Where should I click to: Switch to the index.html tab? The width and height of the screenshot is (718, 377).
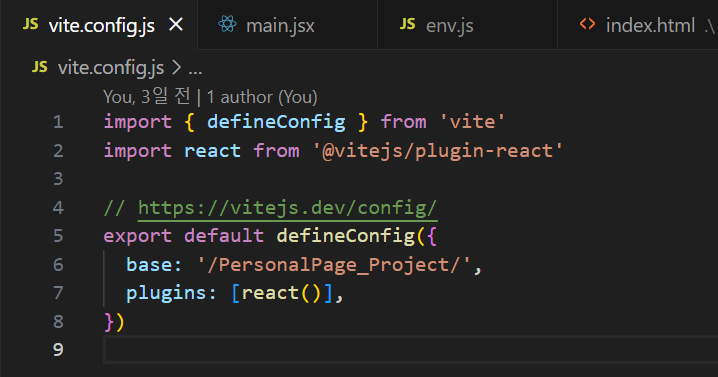tap(638, 25)
